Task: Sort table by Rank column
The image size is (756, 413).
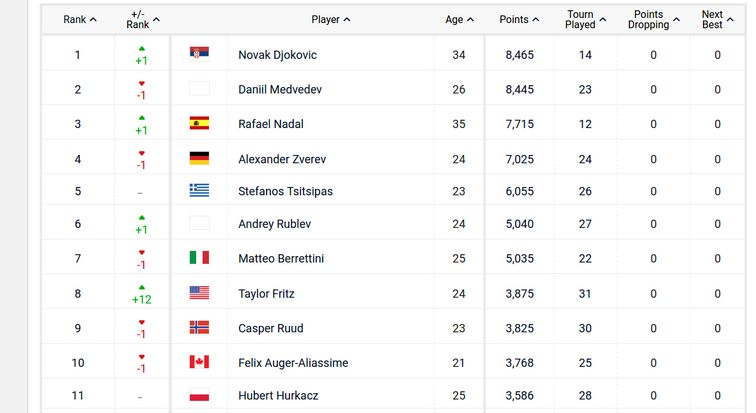Action: [80, 19]
